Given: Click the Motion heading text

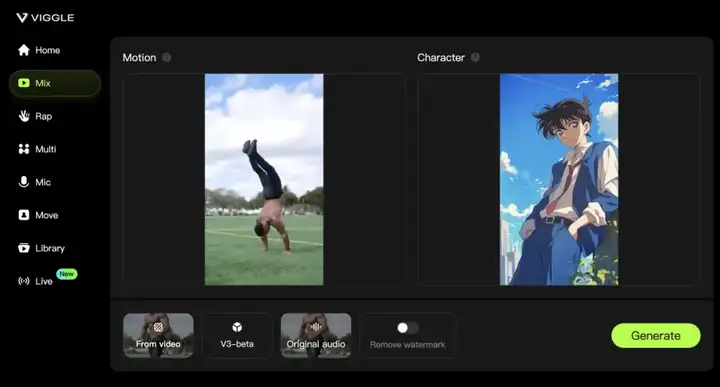Looking at the screenshot, I should pyautogui.click(x=139, y=57).
